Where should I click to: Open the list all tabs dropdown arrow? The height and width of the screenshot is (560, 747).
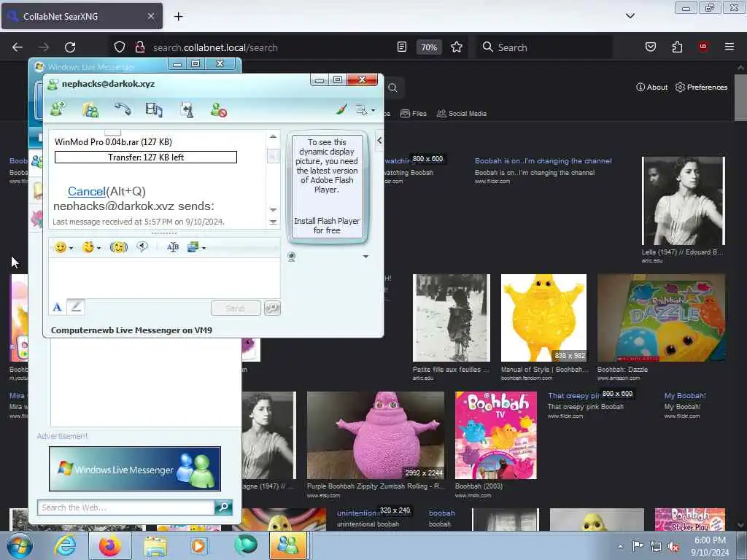pos(630,16)
